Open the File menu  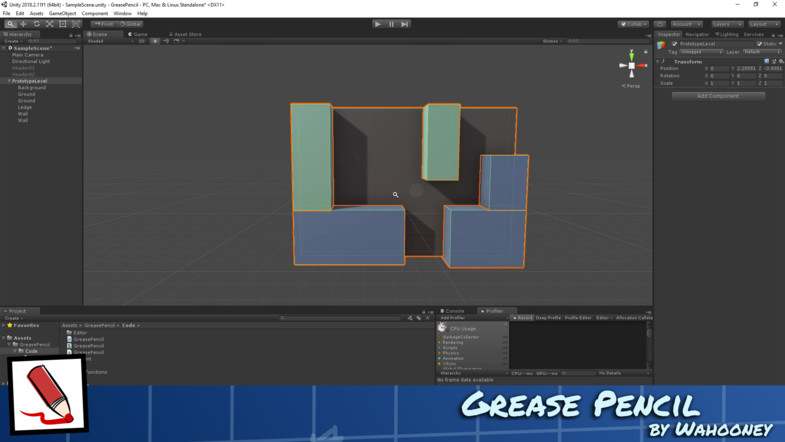[7, 14]
